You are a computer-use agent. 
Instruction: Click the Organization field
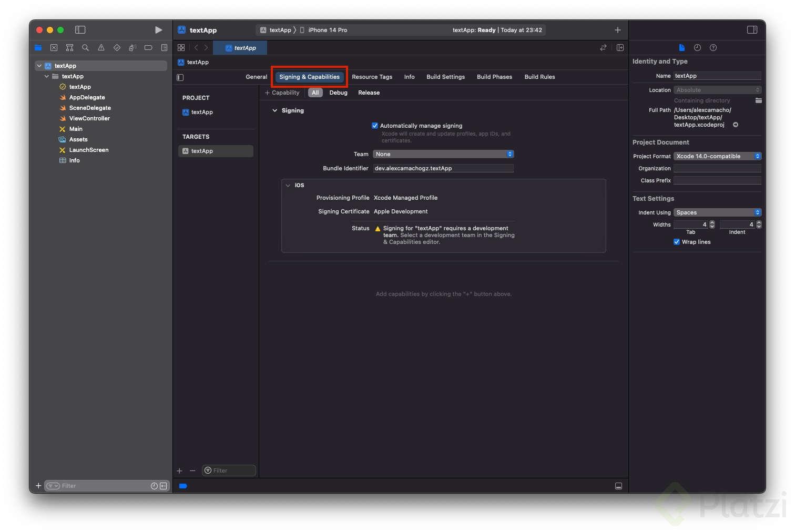click(x=717, y=168)
